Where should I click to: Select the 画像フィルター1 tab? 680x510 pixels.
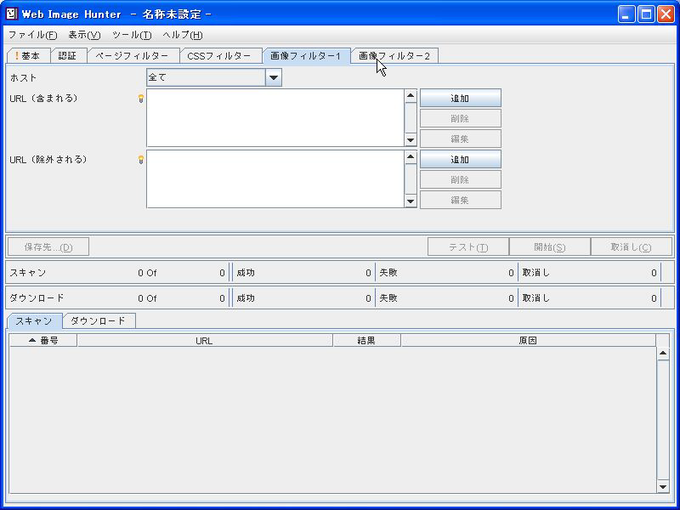click(306, 56)
